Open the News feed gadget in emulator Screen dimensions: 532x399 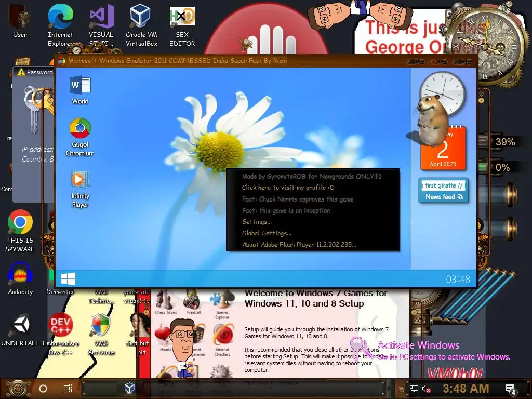coord(444,191)
